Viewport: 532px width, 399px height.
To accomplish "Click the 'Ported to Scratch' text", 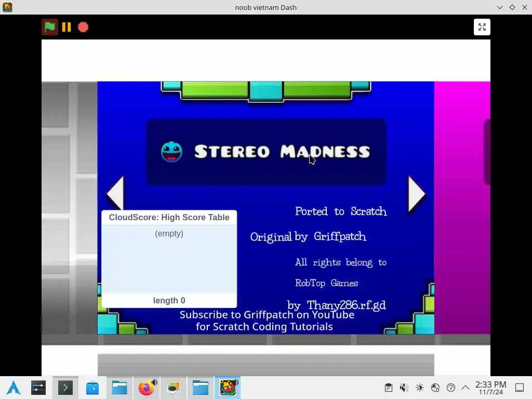I will (341, 211).
